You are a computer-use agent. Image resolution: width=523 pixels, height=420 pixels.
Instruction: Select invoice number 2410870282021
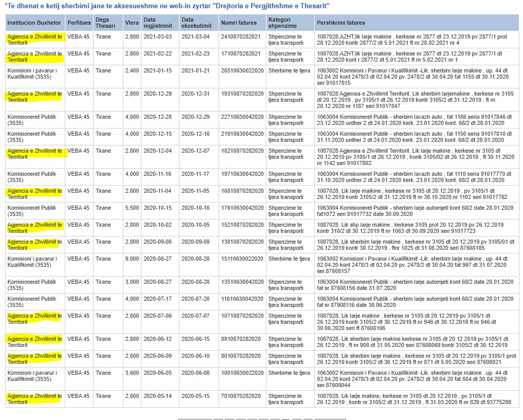241,36
